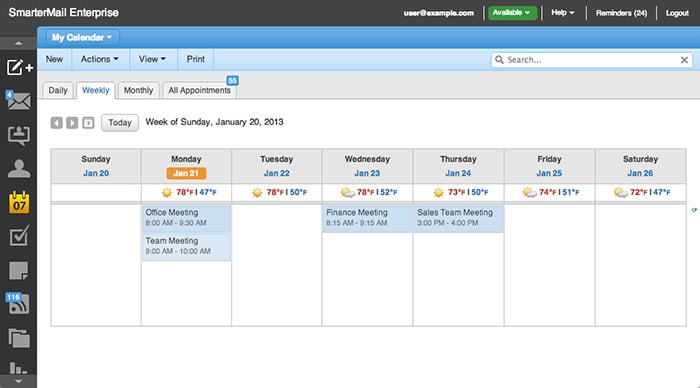
Task: Open the Chat icon in sidebar
Action: coord(19,135)
